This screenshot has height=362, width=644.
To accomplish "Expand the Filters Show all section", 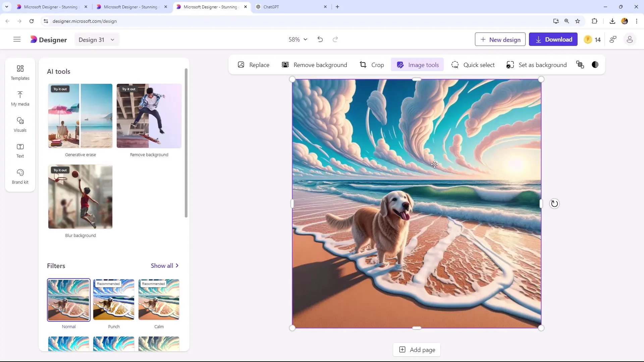I will click(x=165, y=266).
